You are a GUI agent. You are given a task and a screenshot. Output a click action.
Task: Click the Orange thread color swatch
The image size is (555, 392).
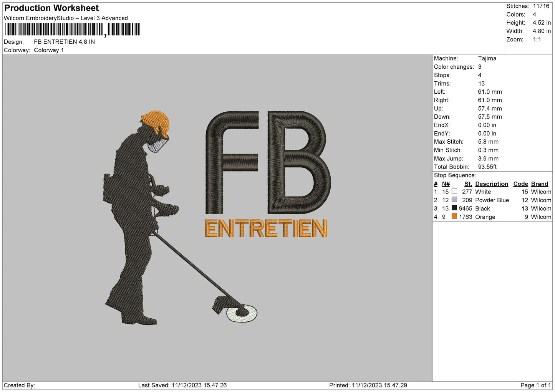[454, 217]
